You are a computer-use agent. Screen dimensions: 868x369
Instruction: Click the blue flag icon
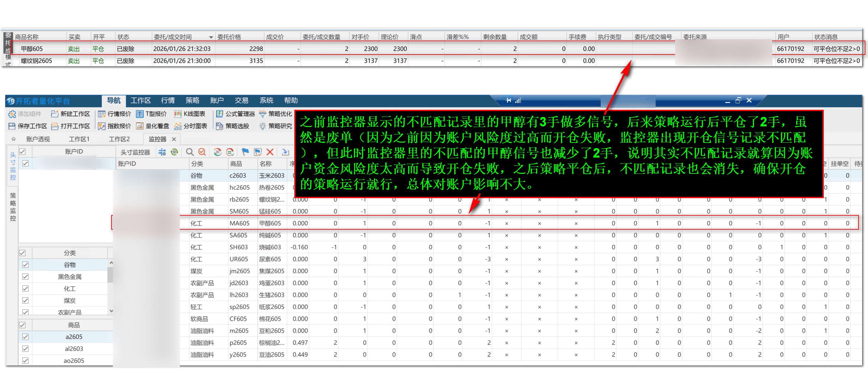tap(245, 152)
